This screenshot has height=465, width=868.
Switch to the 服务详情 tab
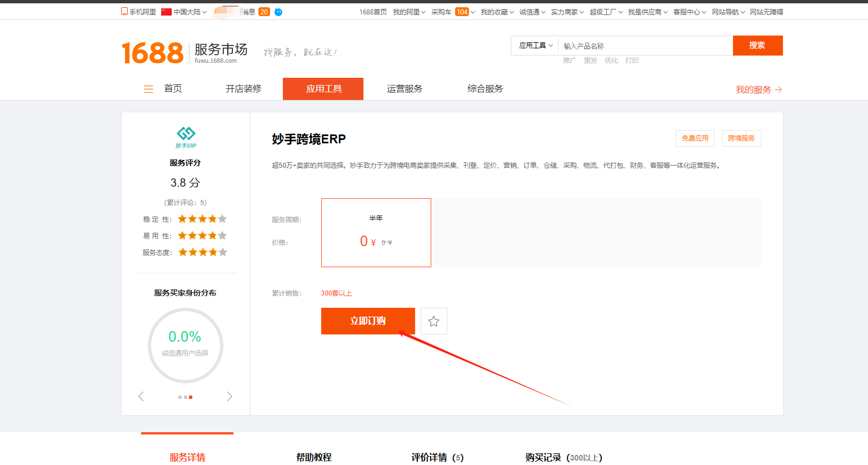(x=187, y=457)
